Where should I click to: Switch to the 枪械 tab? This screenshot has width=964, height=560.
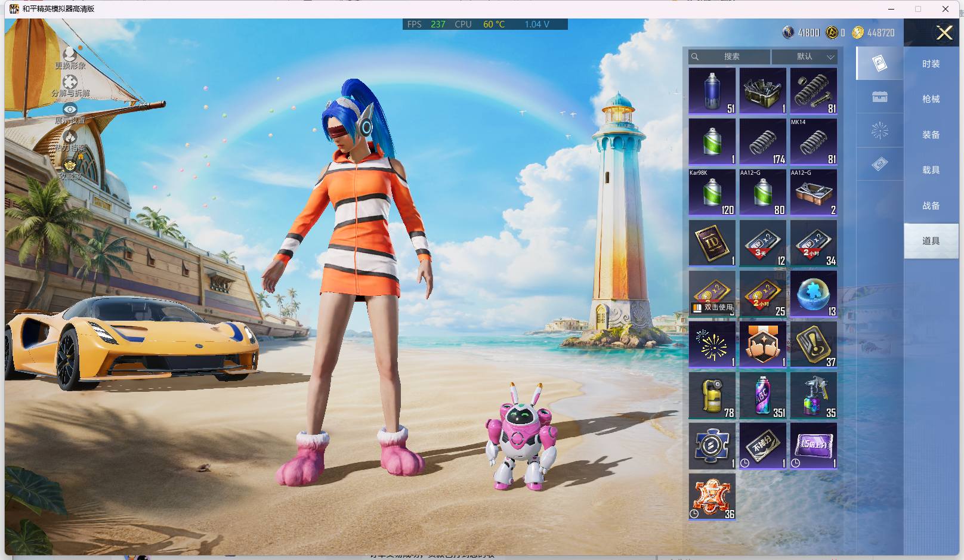tap(931, 99)
